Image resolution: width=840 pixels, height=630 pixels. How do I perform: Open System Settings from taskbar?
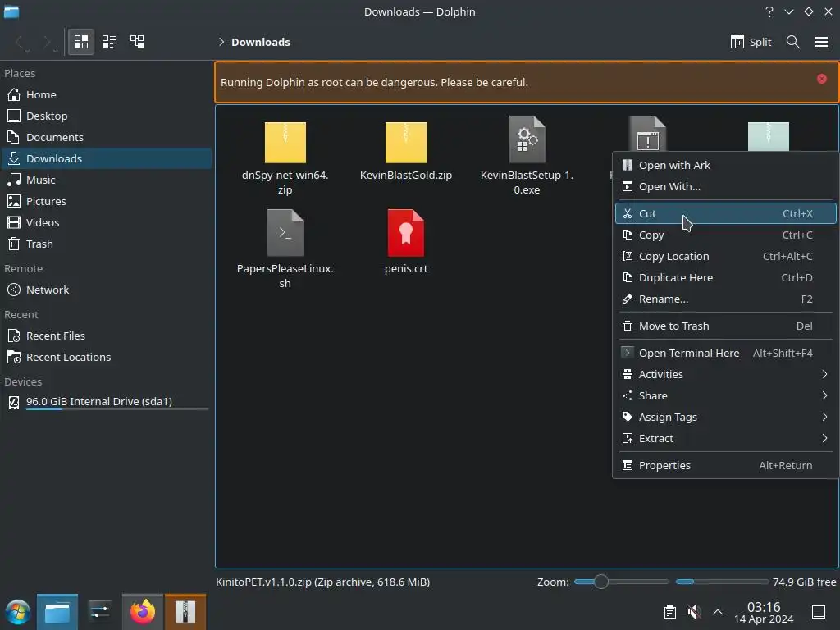tap(99, 612)
